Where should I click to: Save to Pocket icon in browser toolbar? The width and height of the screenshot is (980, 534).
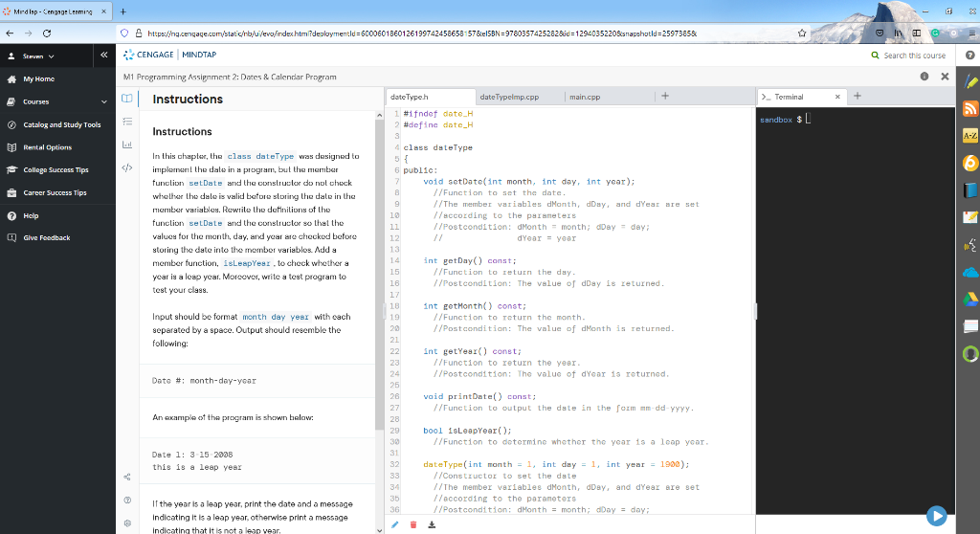pyautogui.click(x=880, y=33)
